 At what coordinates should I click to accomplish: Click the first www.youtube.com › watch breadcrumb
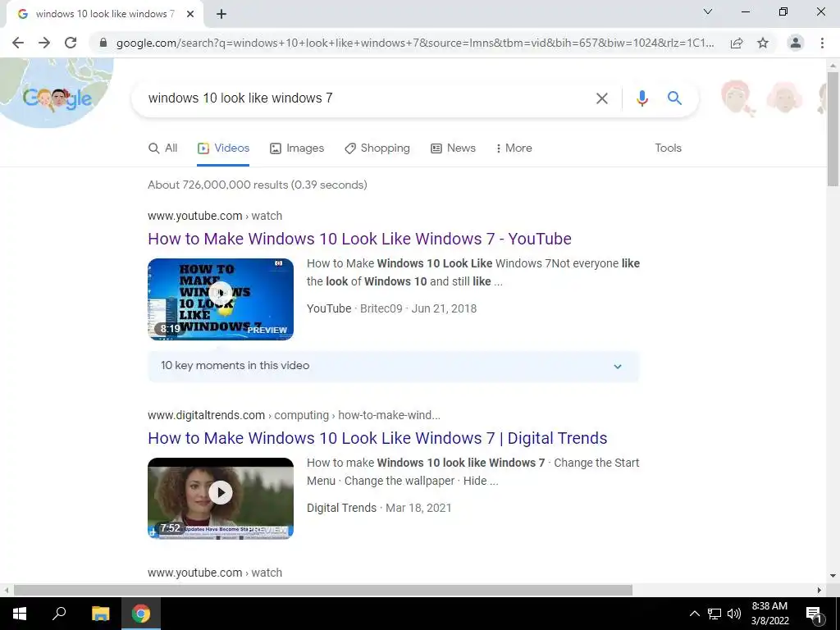pos(215,216)
